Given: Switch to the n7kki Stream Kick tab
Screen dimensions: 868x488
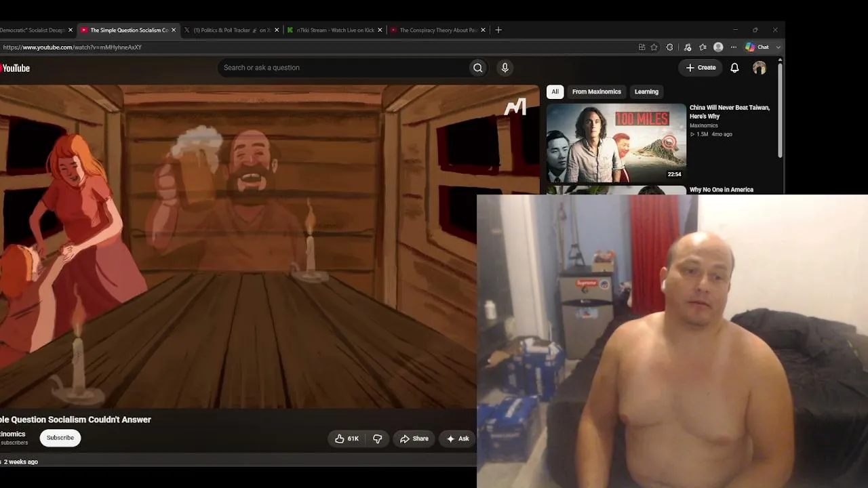Looking at the screenshot, I should 334,30.
